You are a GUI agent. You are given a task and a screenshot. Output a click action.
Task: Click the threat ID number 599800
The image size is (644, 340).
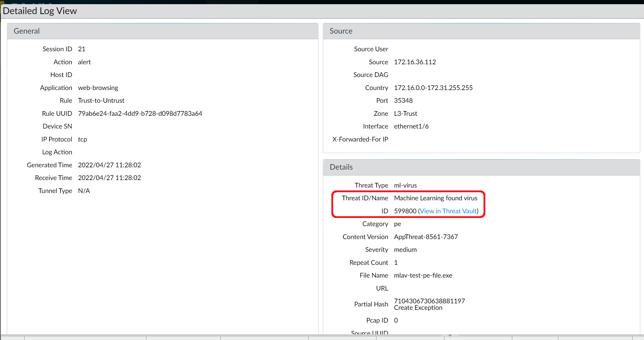(405, 211)
